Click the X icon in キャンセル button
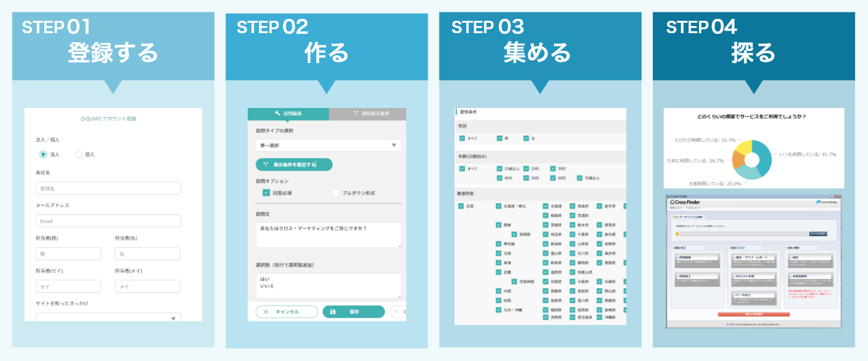 click(x=267, y=312)
